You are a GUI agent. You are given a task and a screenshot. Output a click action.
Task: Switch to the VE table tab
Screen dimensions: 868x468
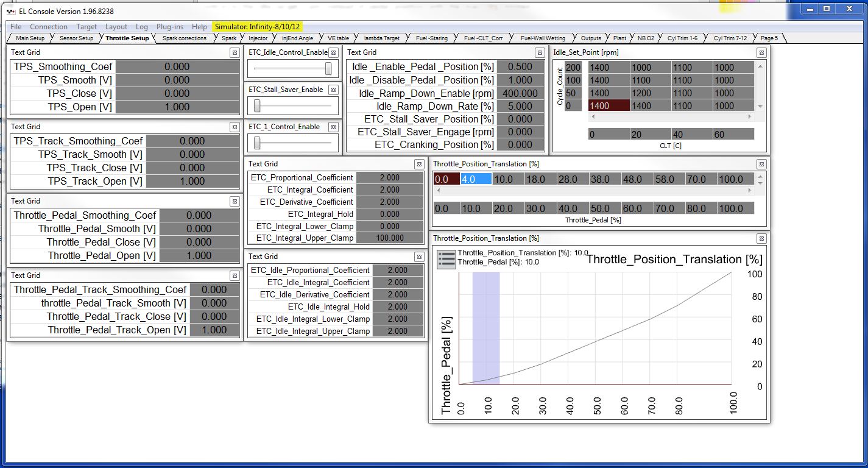tap(338, 38)
